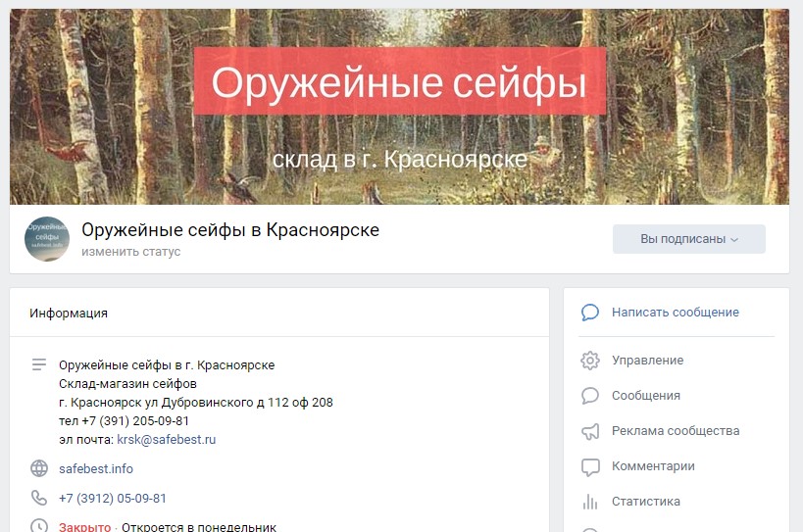Viewport: 803px width, 532px height.
Task: Click the megaphone icon for Реклама сообщества
Action: [590, 431]
